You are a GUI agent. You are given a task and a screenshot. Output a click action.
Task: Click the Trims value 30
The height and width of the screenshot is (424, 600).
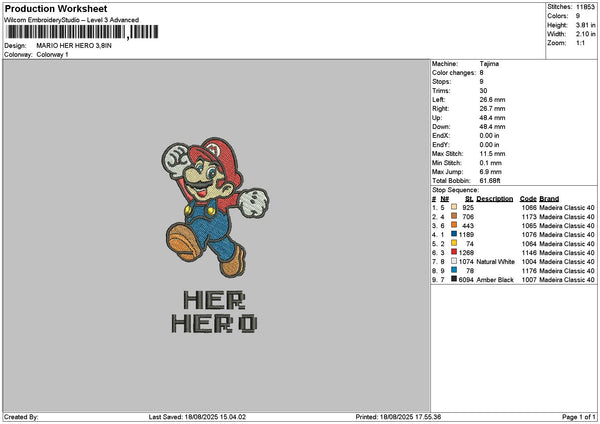(x=483, y=91)
